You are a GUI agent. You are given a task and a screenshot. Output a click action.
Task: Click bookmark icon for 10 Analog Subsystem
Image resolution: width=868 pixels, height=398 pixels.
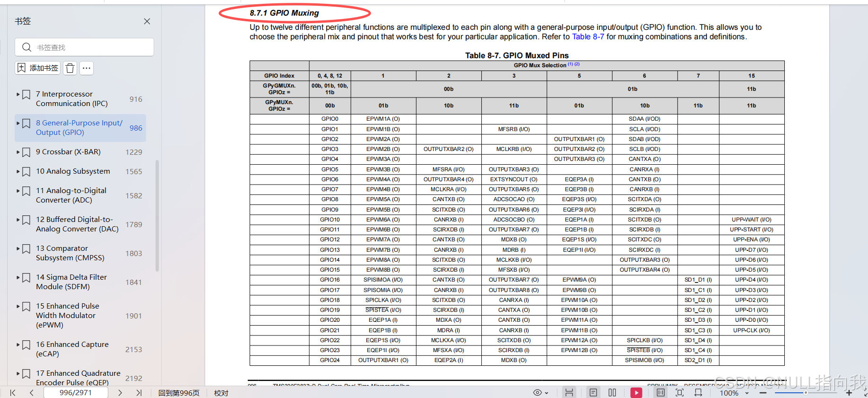26,172
